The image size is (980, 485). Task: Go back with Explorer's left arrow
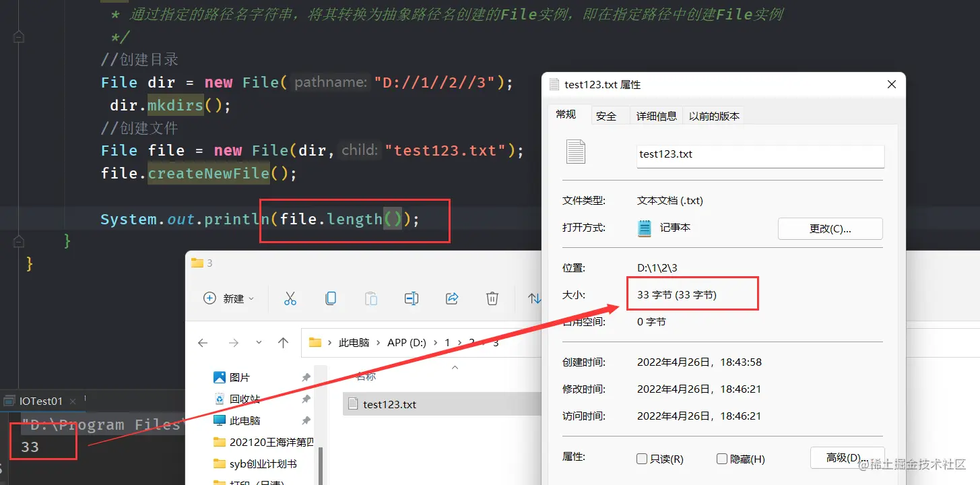click(203, 343)
